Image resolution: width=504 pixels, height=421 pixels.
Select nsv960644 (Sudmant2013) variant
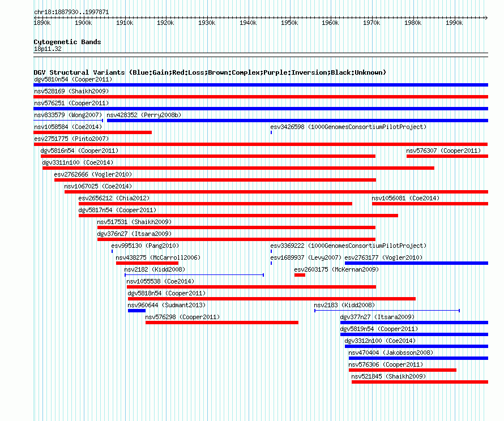pos(166,305)
